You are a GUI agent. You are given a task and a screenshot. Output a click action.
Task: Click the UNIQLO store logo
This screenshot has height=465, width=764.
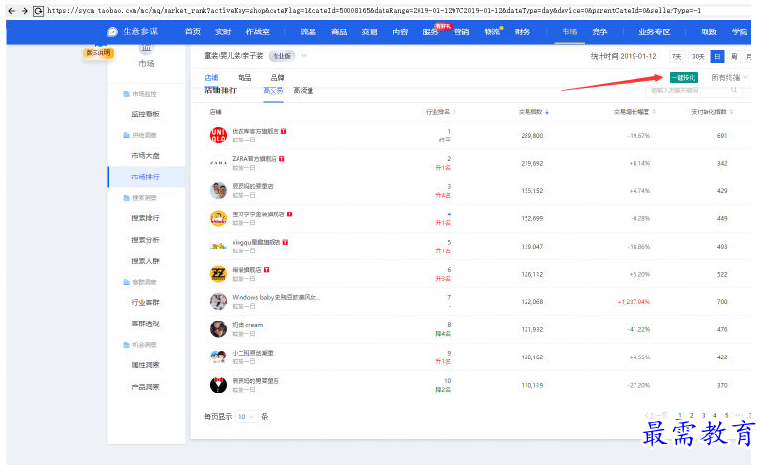(217, 135)
